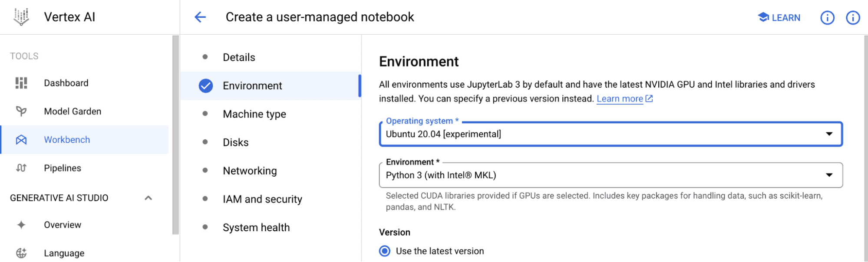
Task: Open Pipelines in the sidebar
Action: pos(84,168)
